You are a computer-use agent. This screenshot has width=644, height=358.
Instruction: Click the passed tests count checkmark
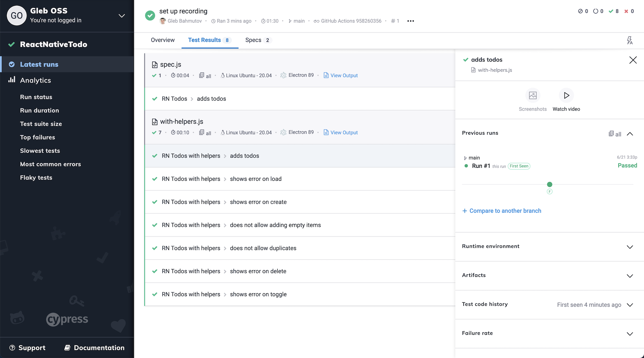pyautogui.click(x=611, y=11)
